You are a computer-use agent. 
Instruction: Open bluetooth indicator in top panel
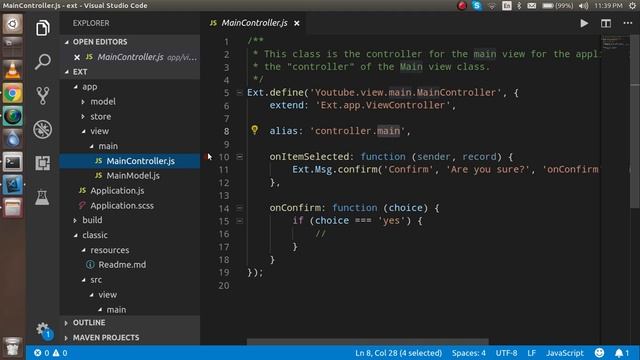point(519,6)
